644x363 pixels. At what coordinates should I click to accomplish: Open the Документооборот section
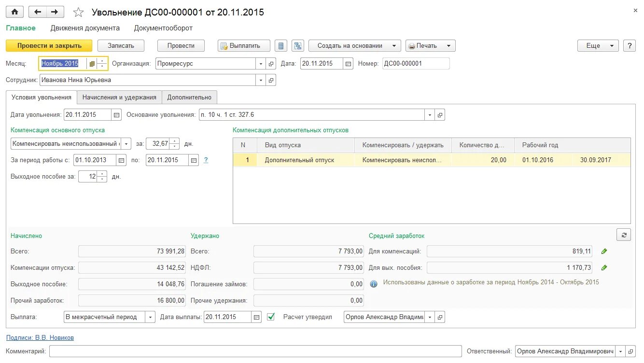pos(163,28)
